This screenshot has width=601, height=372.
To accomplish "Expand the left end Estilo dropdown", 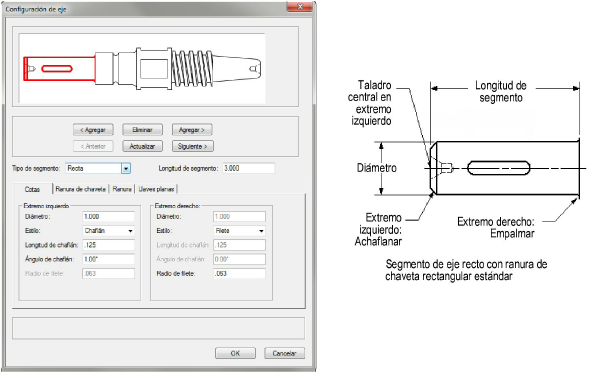I will [x=108, y=231].
